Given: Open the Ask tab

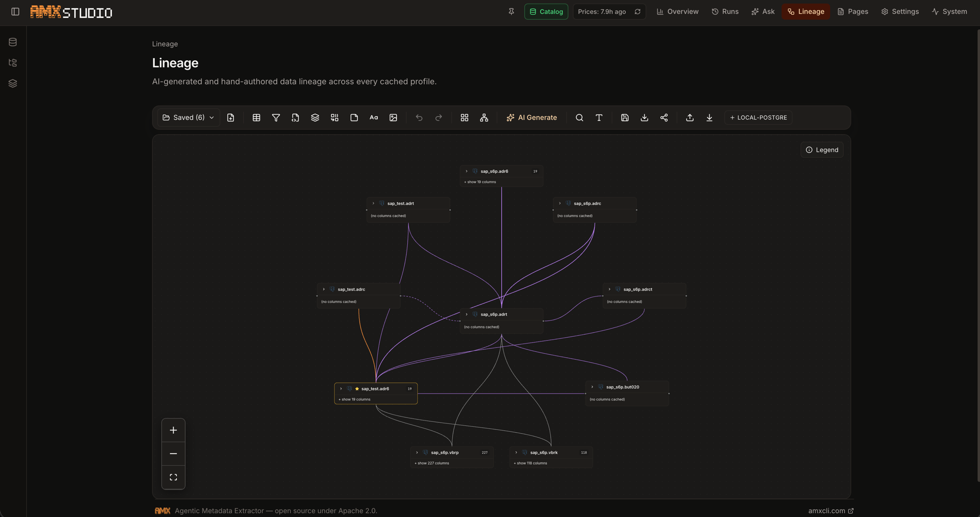Looking at the screenshot, I should coord(763,11).
